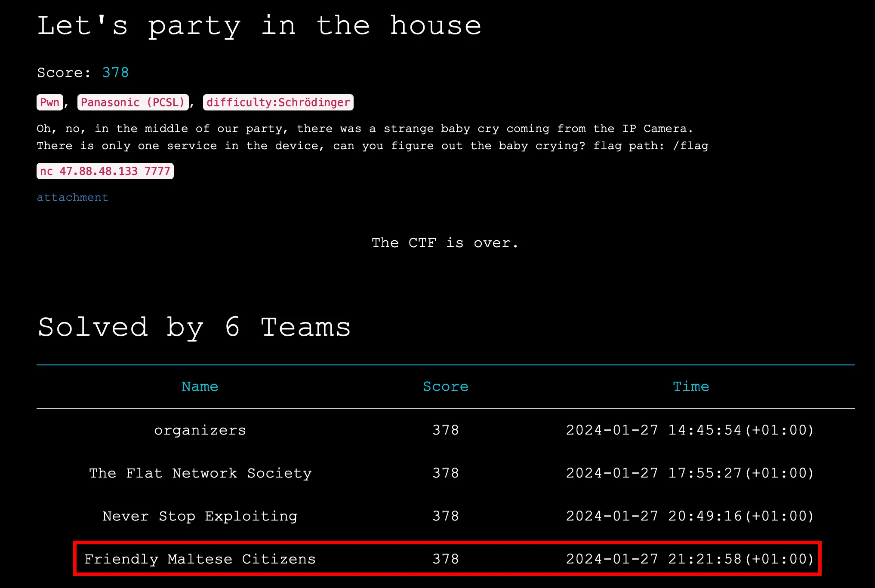
Task: Click the Score column header
Action: coord(446,386)
